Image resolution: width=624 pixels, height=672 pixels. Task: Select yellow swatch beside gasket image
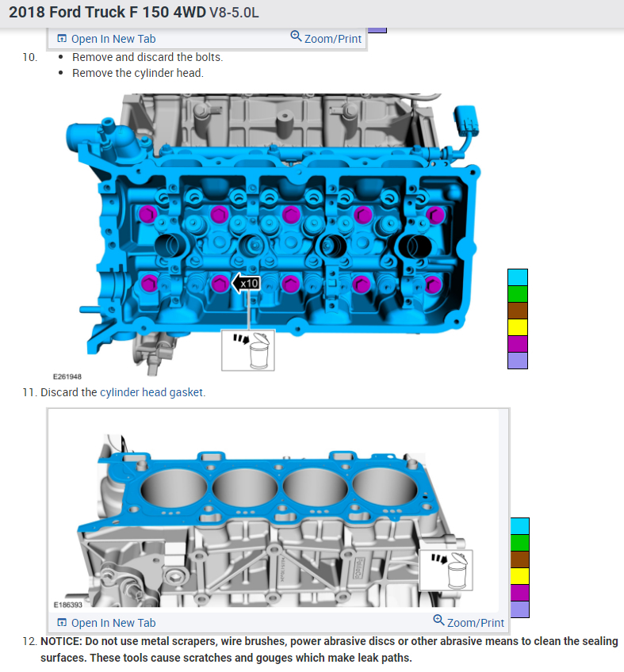click(x=520, y=576)
